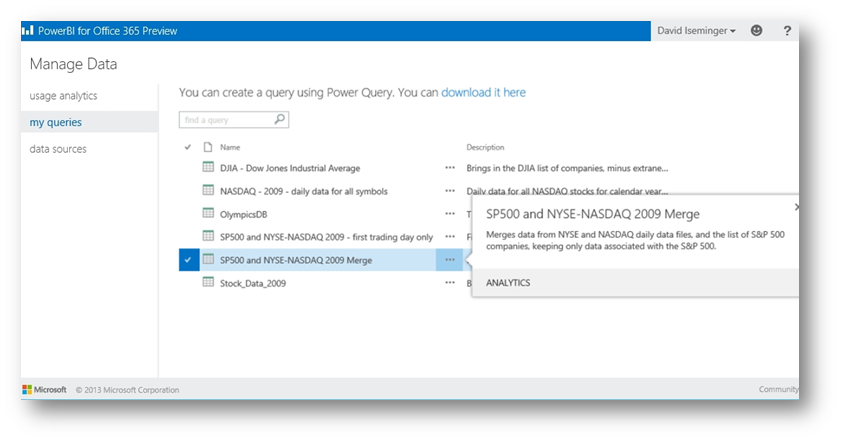Select NASDAQ - 2009 - daily data for all symbols
This screenshot has height=442, width=841.
point(304,191)
